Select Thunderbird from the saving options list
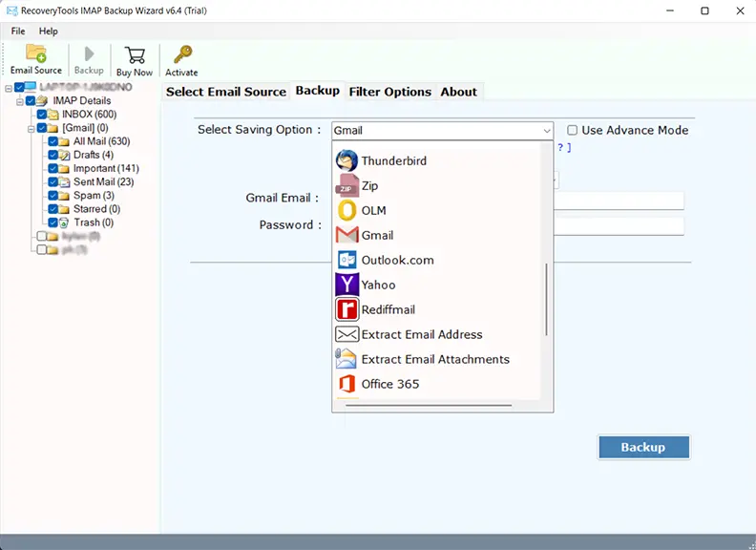756x550 pixels. pyautogui.click(x=393, y=160)
